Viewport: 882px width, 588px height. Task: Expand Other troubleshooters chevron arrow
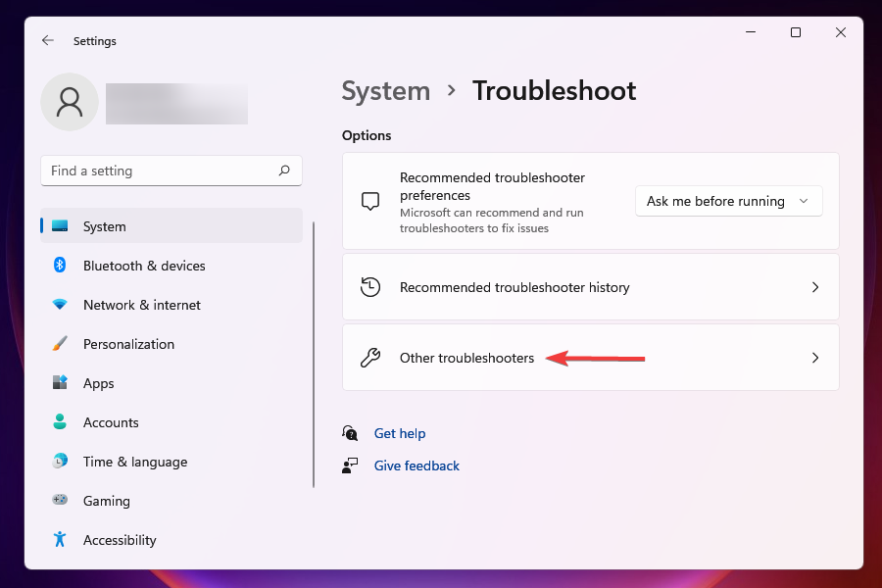(814, 358)
